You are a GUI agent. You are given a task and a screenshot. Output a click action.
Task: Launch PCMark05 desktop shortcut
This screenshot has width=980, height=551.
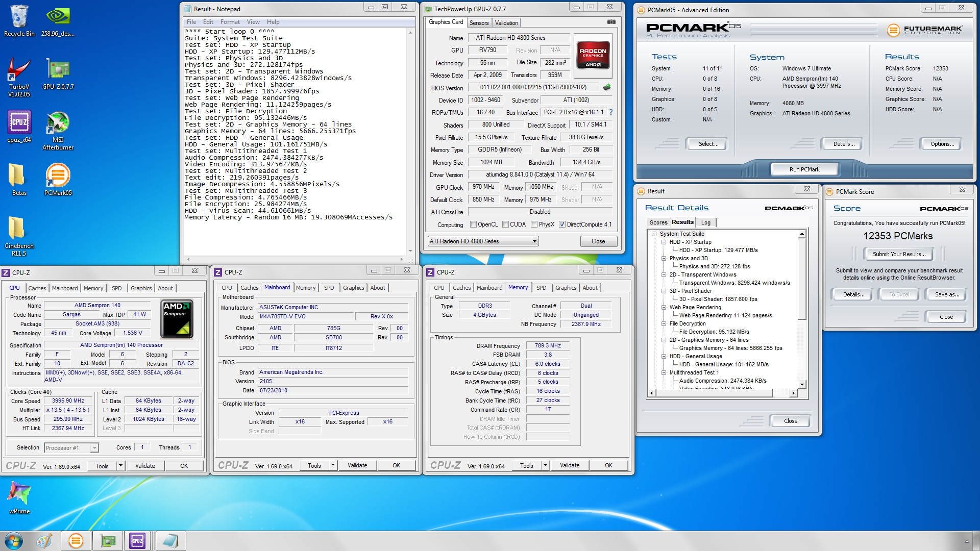58,180
